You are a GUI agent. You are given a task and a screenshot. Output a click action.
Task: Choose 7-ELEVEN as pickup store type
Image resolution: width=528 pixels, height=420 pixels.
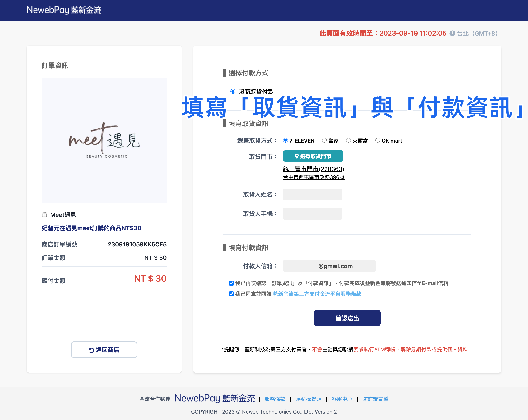click(x=285, y=140)
